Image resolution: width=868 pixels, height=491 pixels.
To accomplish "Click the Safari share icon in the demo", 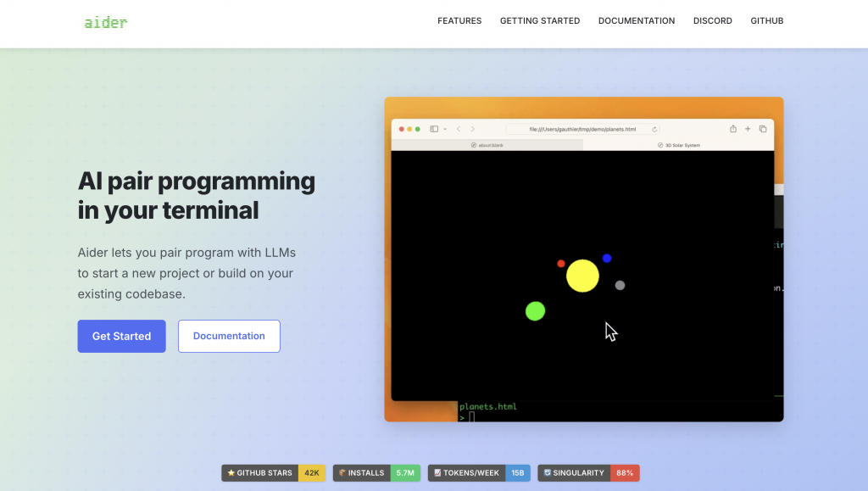I will (733, 129).
